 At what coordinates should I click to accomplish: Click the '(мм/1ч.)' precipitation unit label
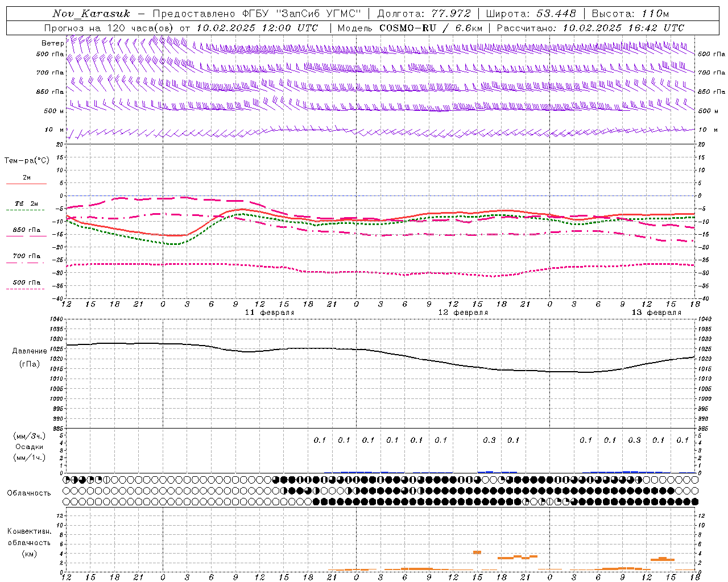(x=30, y=458)
